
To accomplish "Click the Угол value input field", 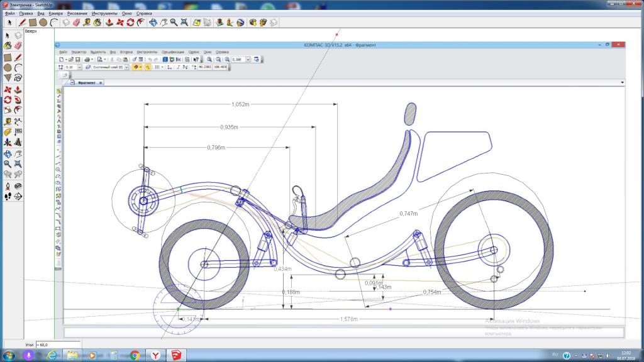I will [58, 345].
